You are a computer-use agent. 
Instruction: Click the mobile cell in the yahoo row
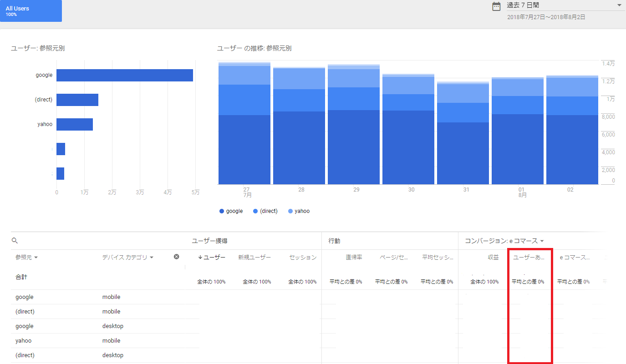point(112,341)
